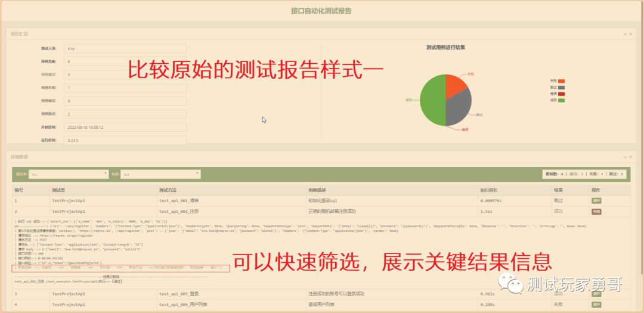The image size is (644, 313).
Task: Click the 用例总数 field showing 6
Action: tap(125, 61)
